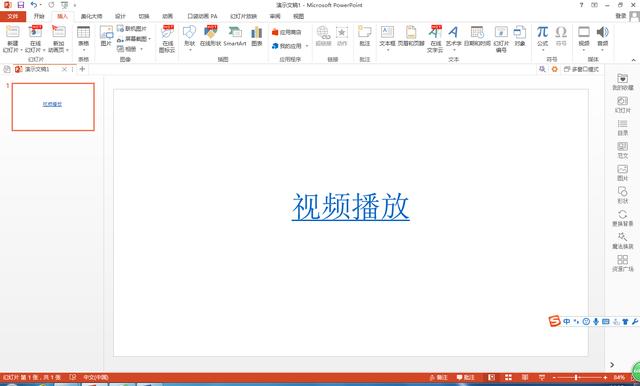This screenshot has height=386, width=640.
Task: Click the 艺术字 WordArt icon
Action: point(453,36)
